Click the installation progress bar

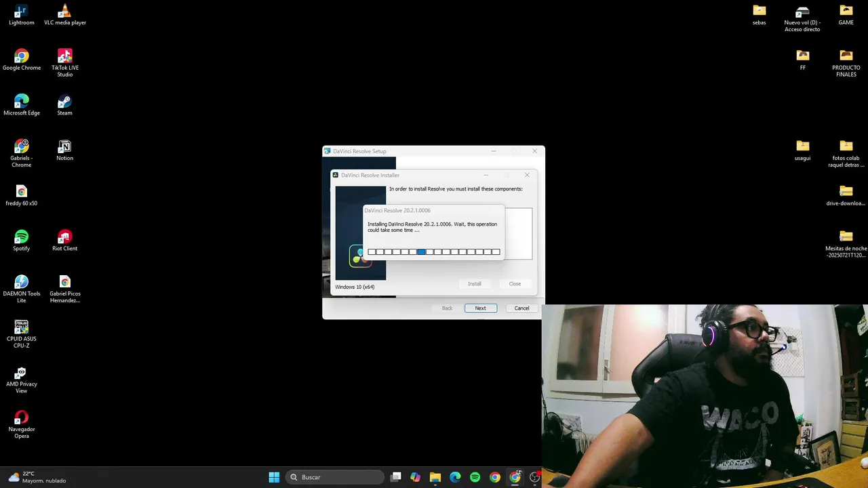pyautogui.click(x=434, y=252)
